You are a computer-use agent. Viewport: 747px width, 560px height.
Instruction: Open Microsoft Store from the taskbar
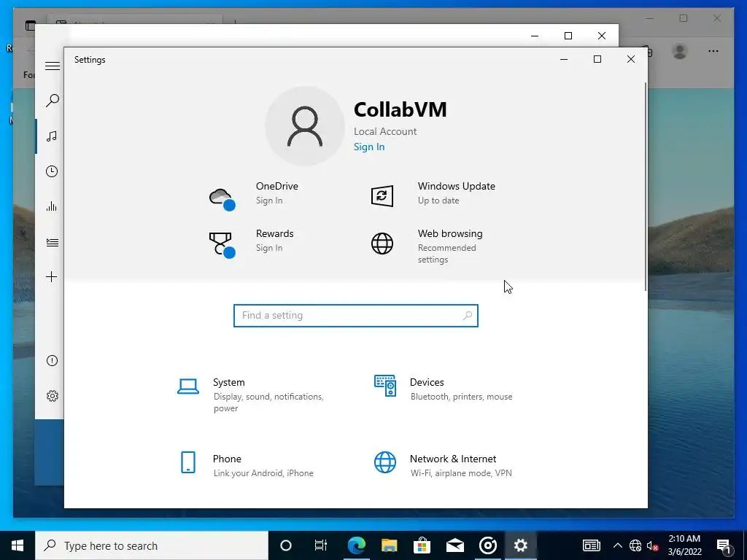(422, 545)
